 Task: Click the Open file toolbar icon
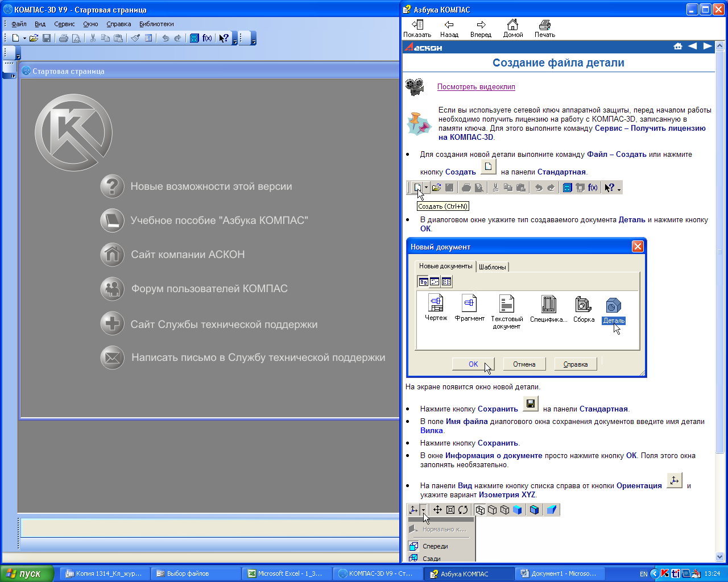tap(34, 38)
